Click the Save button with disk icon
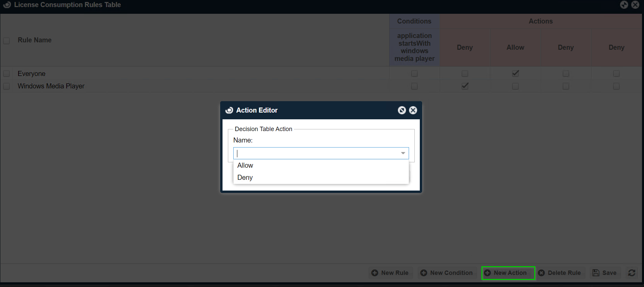The height and width of the screenshot is (287, 644). (605, 273)
